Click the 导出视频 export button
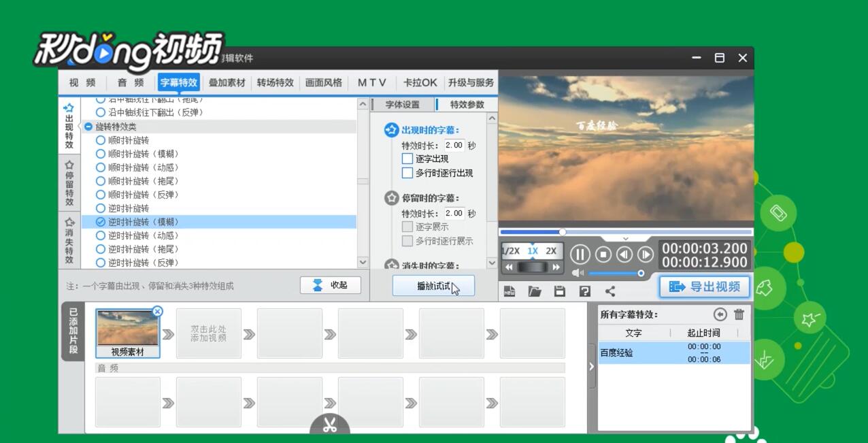Viewport: 868px width, 443px height. (705, 286)
